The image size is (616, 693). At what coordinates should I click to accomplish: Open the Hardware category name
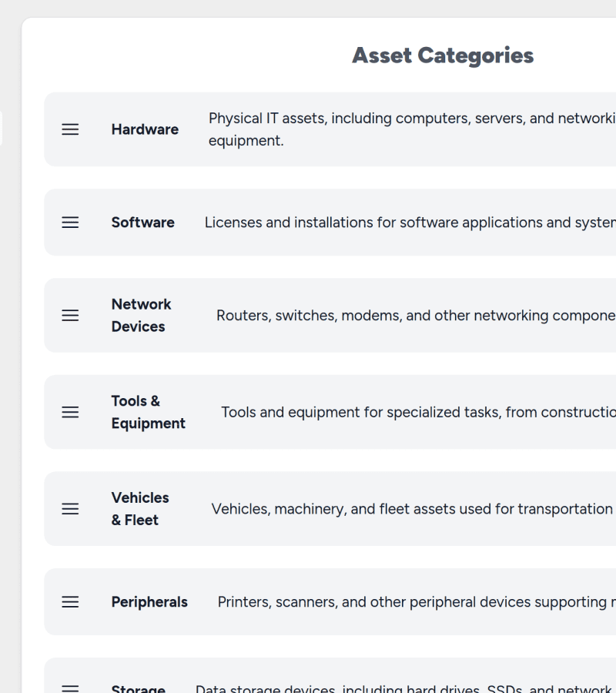(x=145, y=129)
